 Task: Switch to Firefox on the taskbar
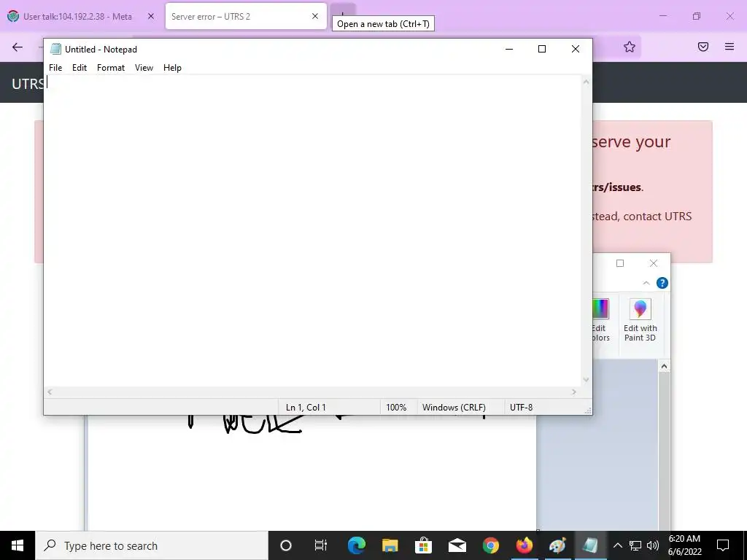[x=524, y=545]
